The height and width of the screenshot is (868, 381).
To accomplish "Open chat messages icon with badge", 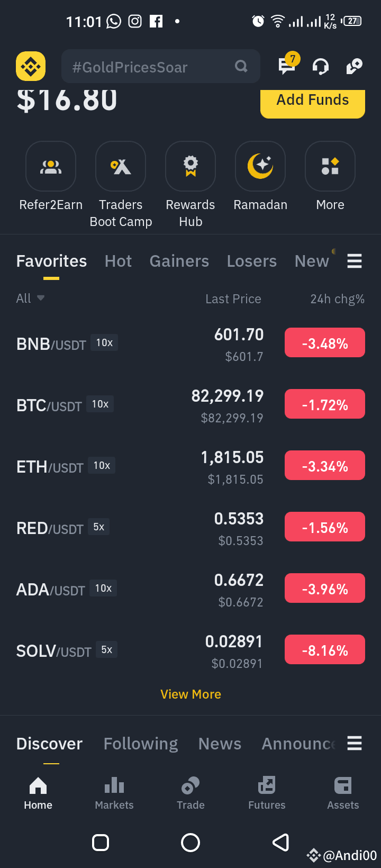I will tap(288, 66).
